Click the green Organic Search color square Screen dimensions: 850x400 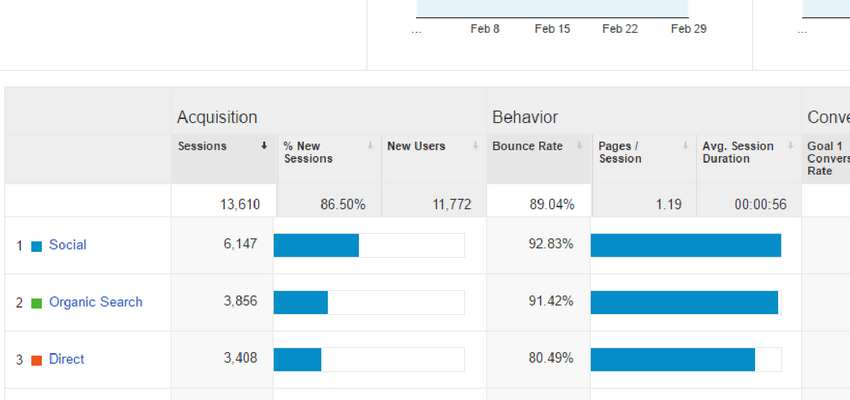tap(36, 304)
